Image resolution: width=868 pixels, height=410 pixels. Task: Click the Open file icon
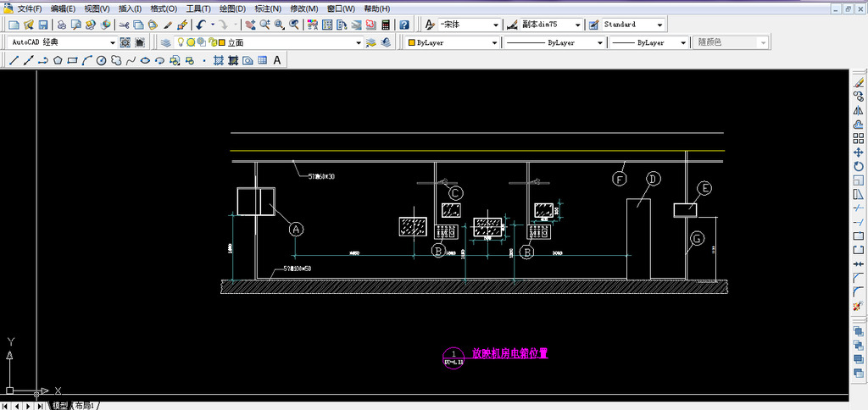(29, 25)
